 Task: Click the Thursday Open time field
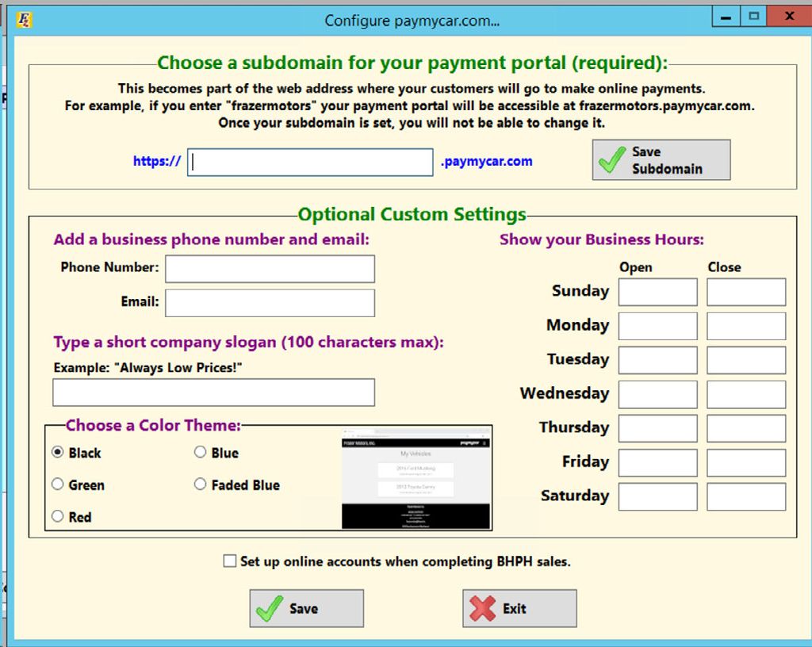tap(657, 429)
